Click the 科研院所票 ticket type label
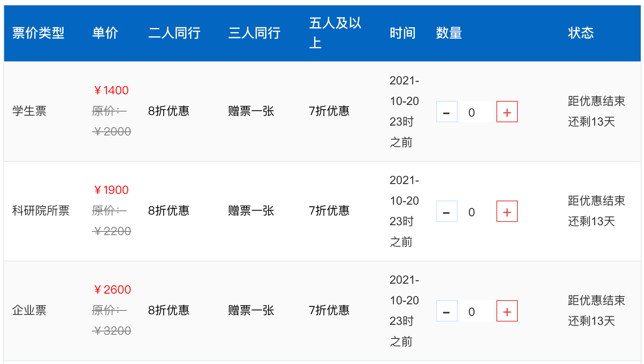Image resolution: width=644 pixels, height=364 pixels. tap(41, 210)
